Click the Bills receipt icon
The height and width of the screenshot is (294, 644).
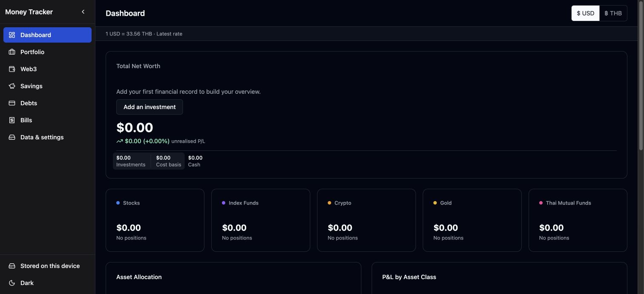pos(12,120)
